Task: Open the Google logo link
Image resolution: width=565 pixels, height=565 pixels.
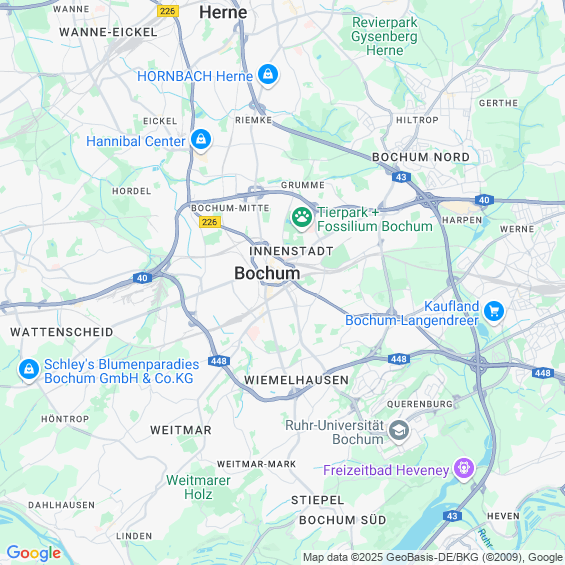Action: 34,553
